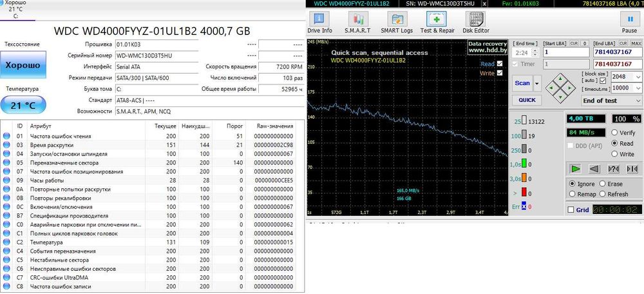Click the Data recovery www.hdd.by link
Image resolution: width=644 pixels, height=294 pixels.
[488, 47]
